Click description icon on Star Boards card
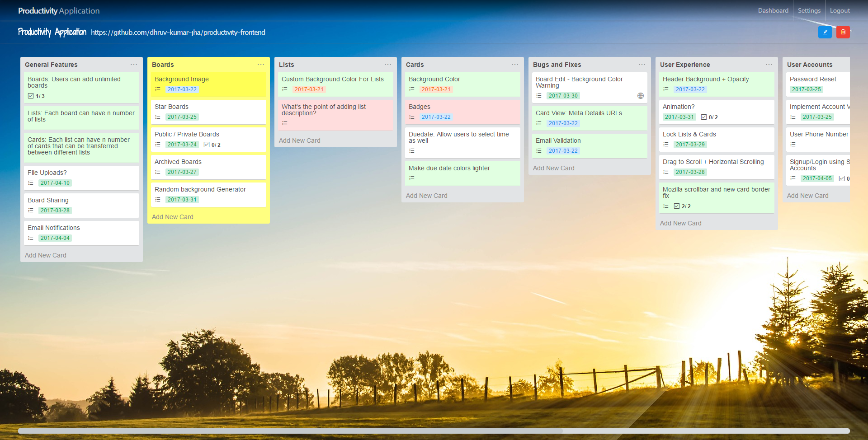Image resolution: width=868 pixels, height=440 pixels. pyautogui.click(x=158, y=117)
